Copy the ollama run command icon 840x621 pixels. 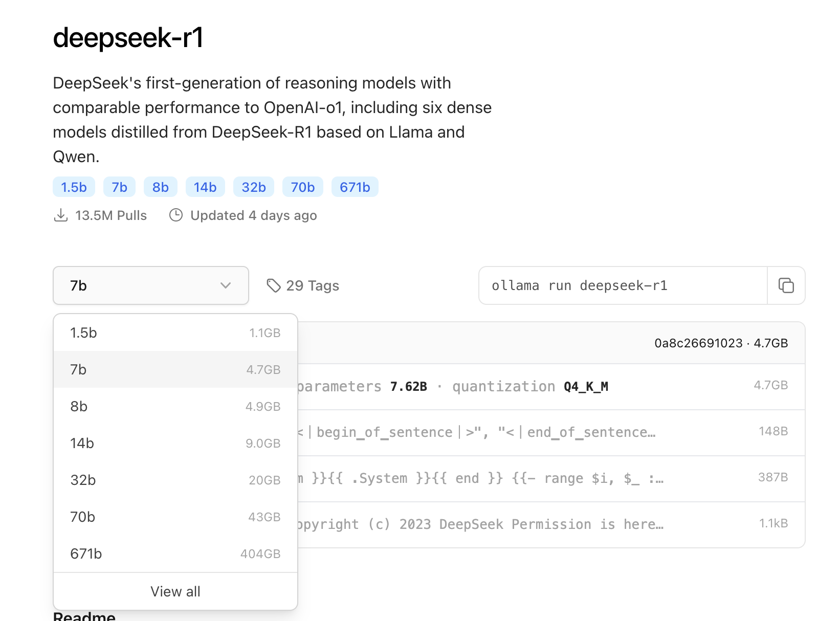[x=786, y=285]
